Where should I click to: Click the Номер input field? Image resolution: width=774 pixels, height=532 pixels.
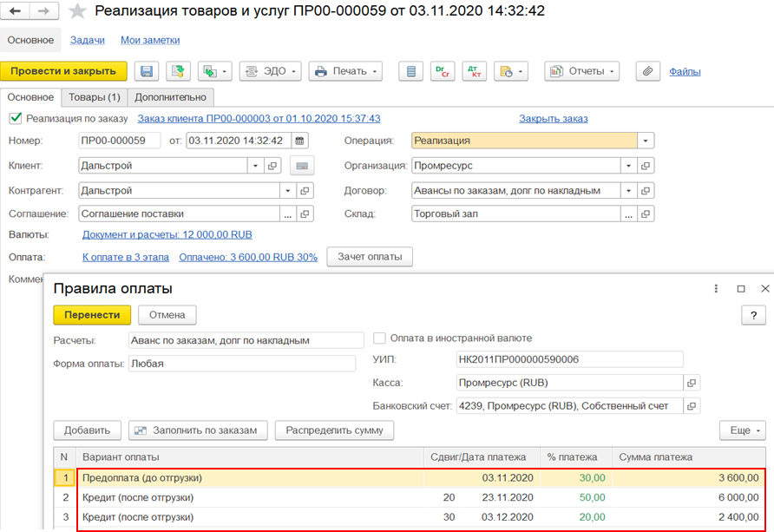click(120, 141)
